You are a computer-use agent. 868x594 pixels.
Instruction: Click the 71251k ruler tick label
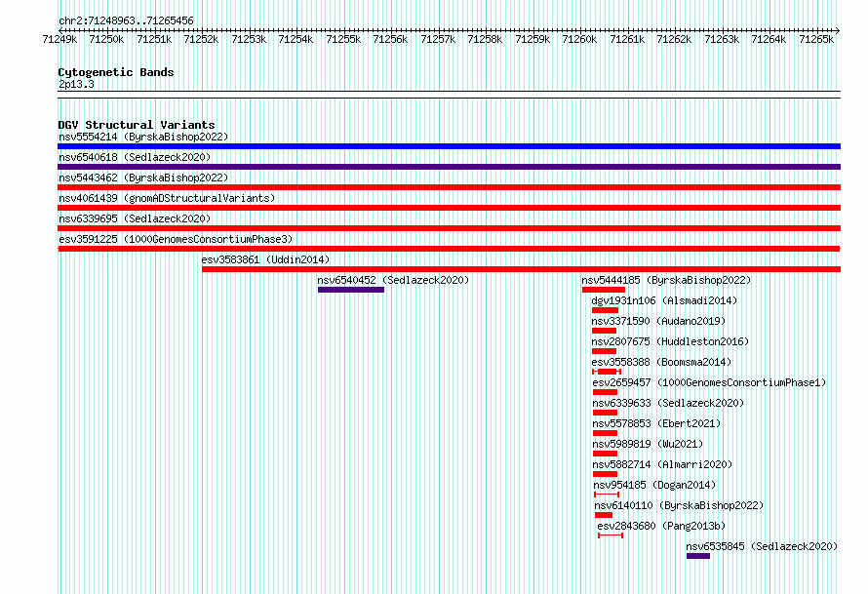(154, 39)
